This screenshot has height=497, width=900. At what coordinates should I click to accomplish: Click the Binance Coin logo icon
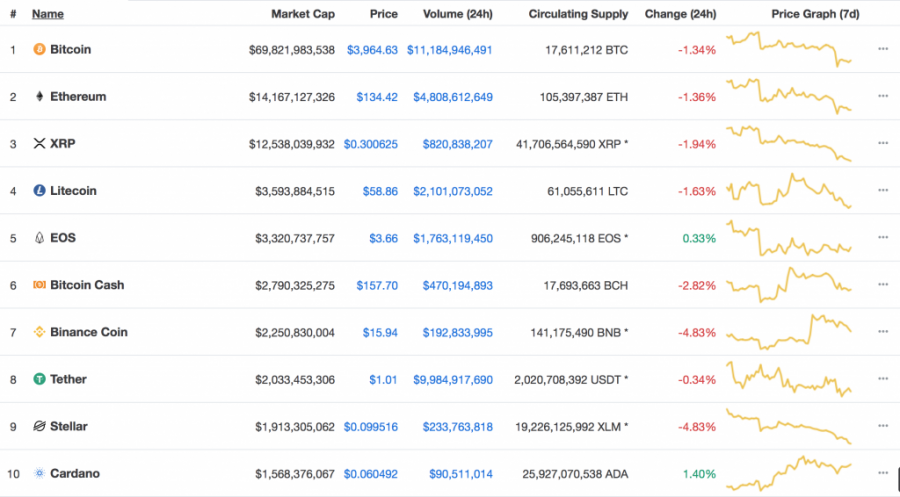39,332
